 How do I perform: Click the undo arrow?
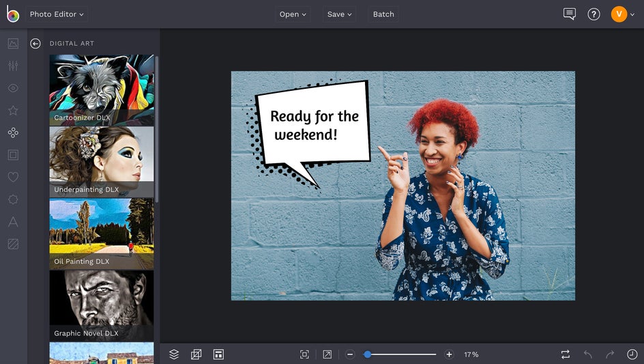click(x=587, y=354)
